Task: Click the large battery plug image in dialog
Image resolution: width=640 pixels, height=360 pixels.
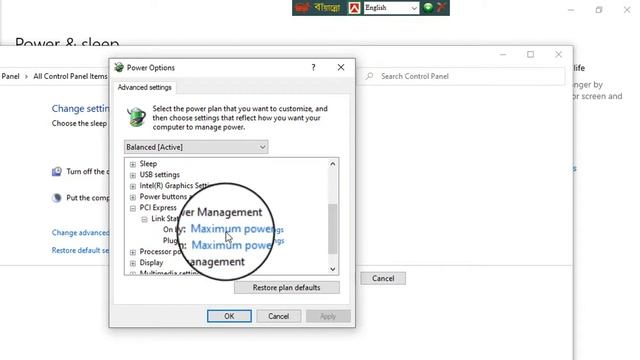Action: [x=136, y=117]
